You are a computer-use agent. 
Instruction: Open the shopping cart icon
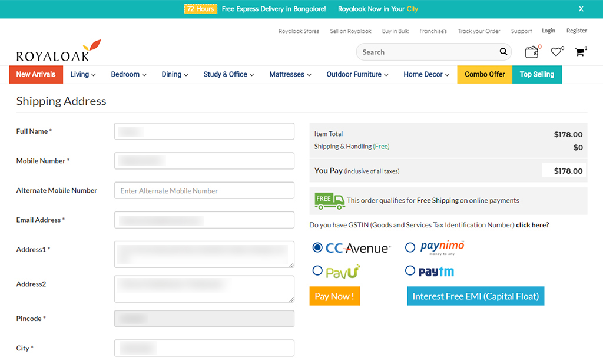point(580,52)
